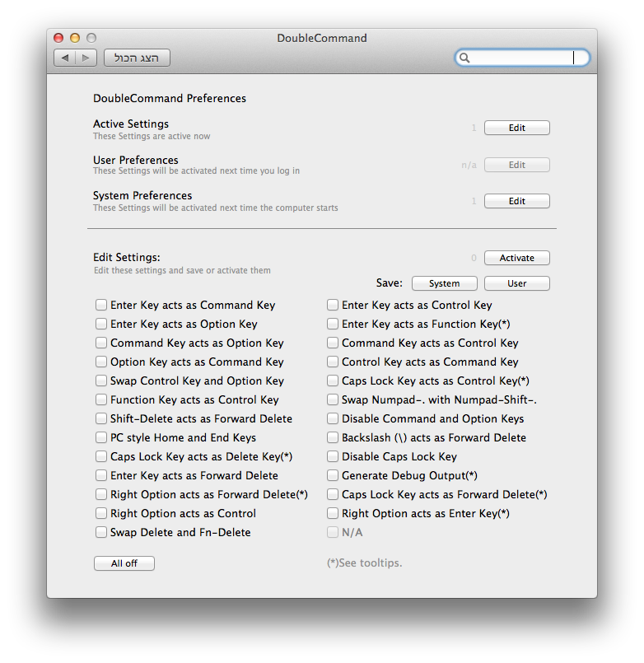Close the DoubleCommand window
Screen dimensions: 644x663
[x=58, y=38]
